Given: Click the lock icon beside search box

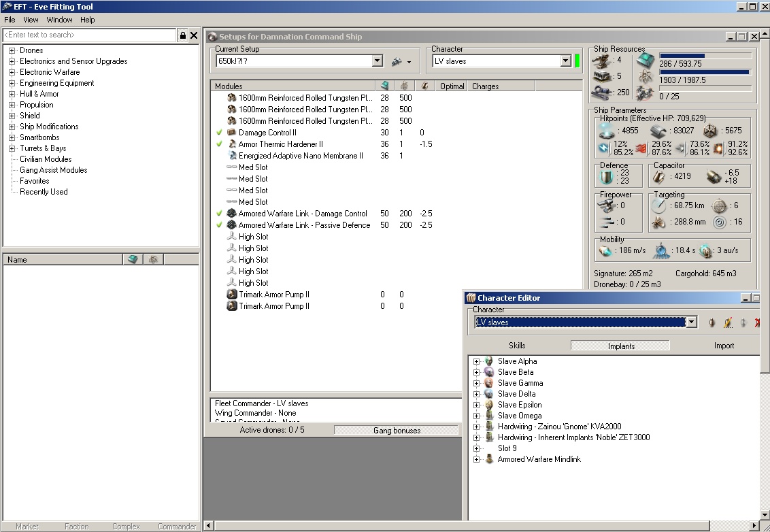Looking at the screenshot, I should pyautogui.click(x=183, y=35).
